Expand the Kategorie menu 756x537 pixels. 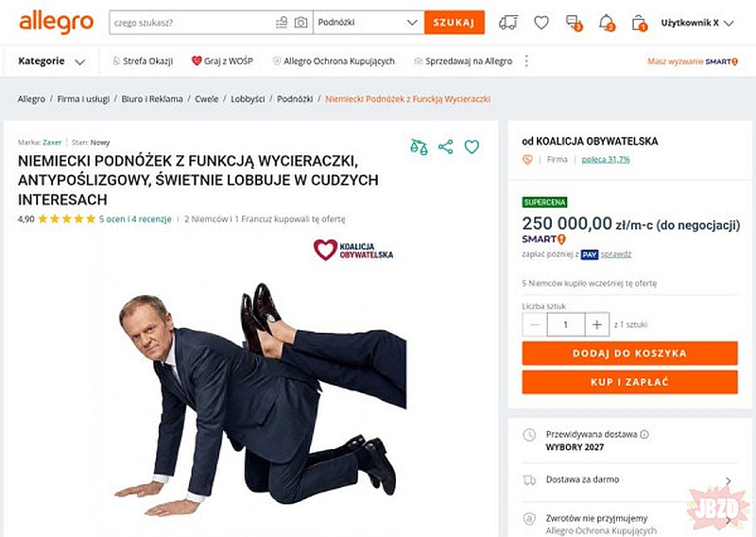(51, 61)
